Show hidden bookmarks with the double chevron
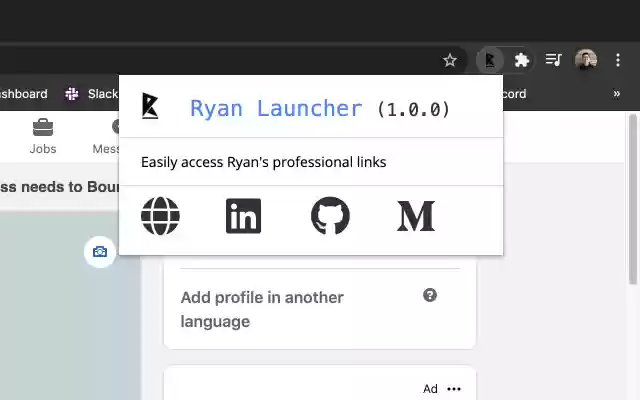Screen dimensions: 640x400 click(x=617, y=94)
